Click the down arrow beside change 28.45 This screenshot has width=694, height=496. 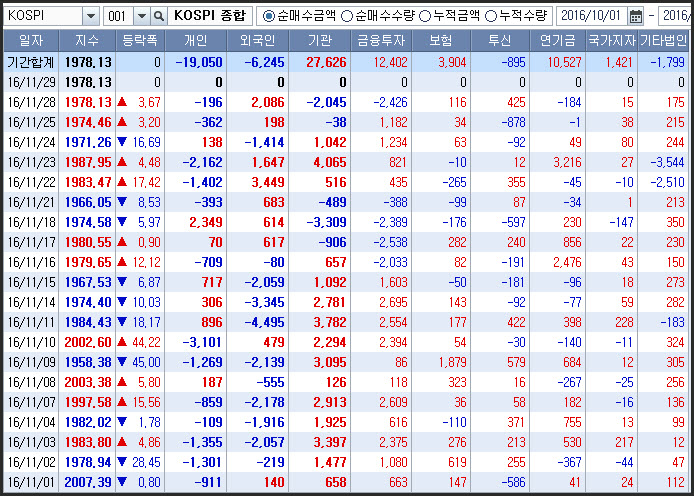[x=122, y=462]
